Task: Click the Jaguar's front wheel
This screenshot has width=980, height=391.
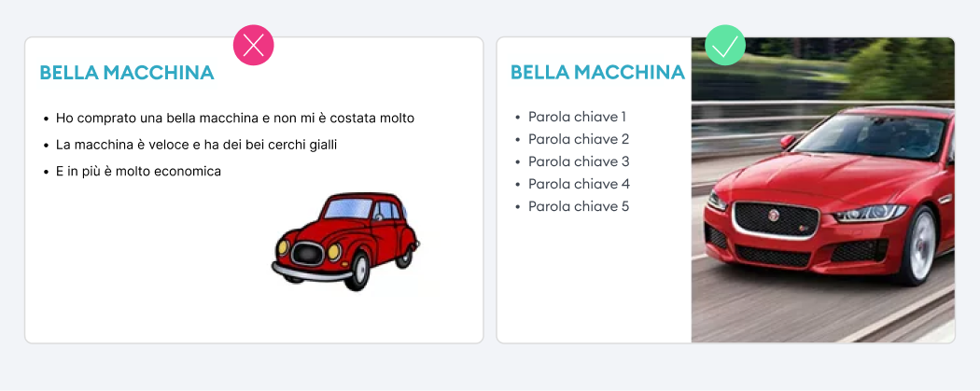Action: (x=924, y=244)
